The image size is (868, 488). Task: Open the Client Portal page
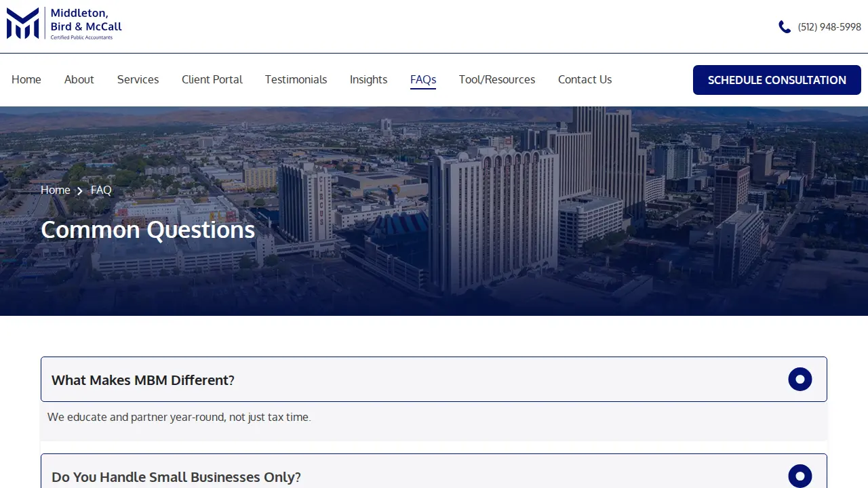212,80
